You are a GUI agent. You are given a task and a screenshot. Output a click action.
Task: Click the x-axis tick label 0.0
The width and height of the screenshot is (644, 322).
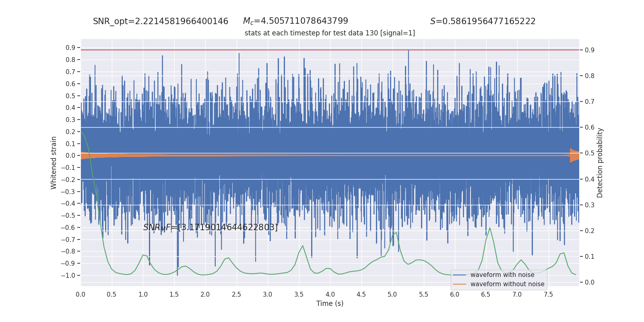80,295
